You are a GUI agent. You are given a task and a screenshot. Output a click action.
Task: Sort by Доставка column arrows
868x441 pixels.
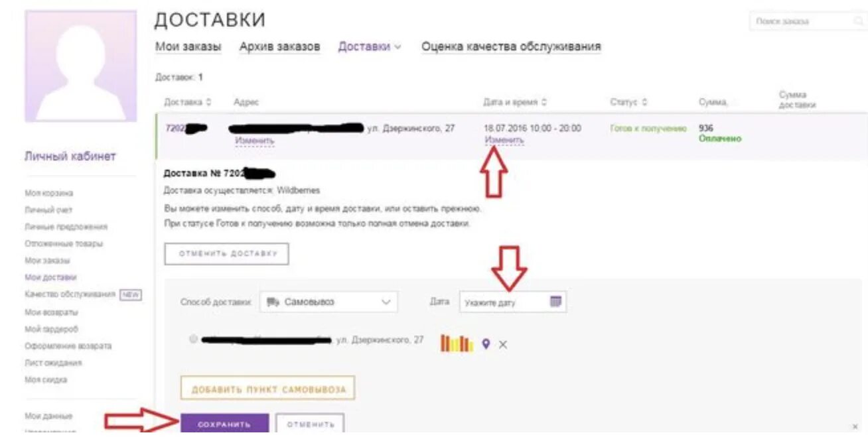coord(209,102)
